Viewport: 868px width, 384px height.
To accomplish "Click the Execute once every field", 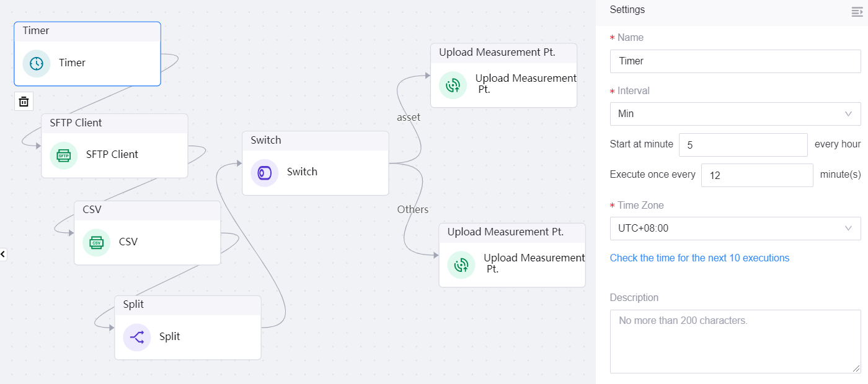I will 756,175.
